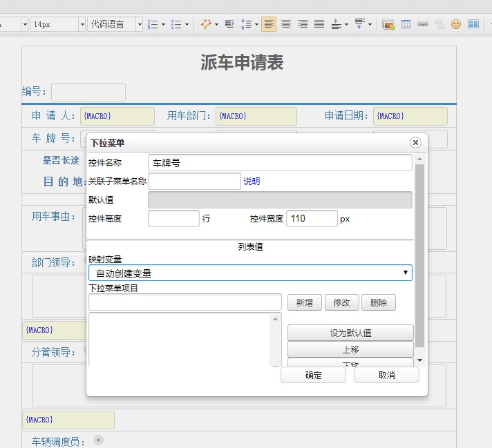Select the 车辆调度员 radio button

pyautogui.click(x=98, y=440)
